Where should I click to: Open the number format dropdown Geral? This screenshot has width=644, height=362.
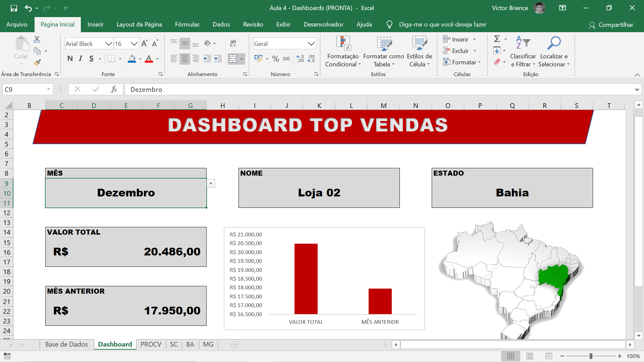pos(311,44)
